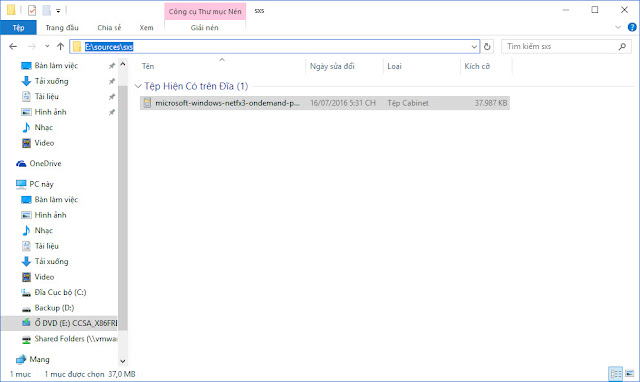This screenshot has width=640, height=382.
Task: Switch to Large icons view in status bar
Action: pos(630,373)
